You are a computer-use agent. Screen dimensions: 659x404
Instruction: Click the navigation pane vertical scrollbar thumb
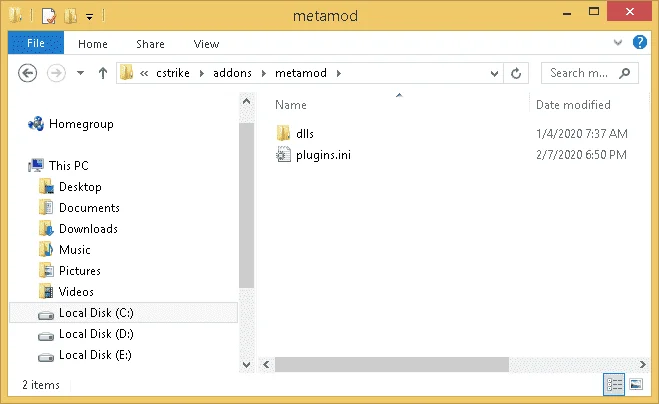247,206
